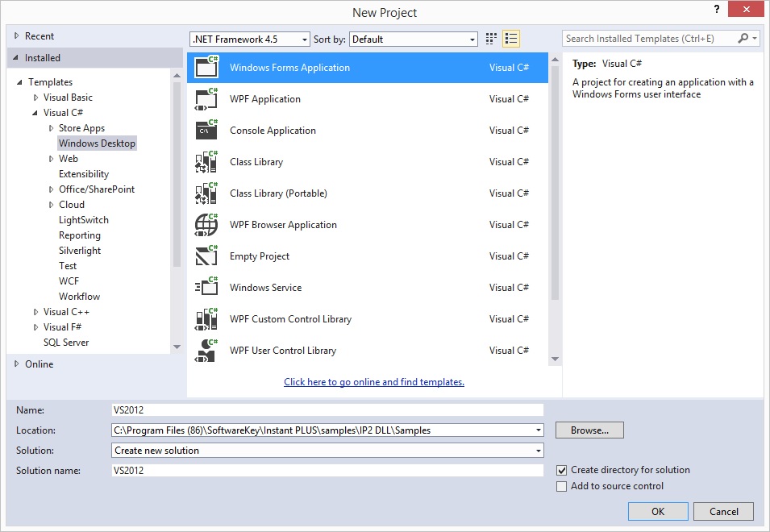The width and height of the screenshot is (770, 532).
Task: Select the Silverlight category
Action: click(80, 251)
